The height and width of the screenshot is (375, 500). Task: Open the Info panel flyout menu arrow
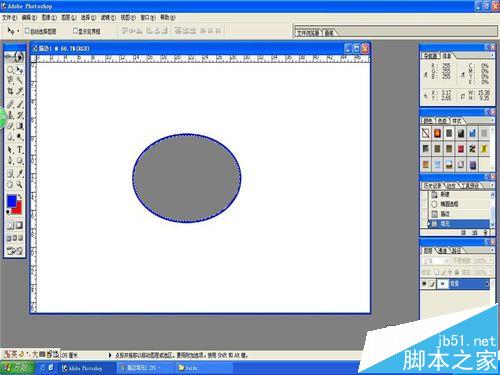492,56
